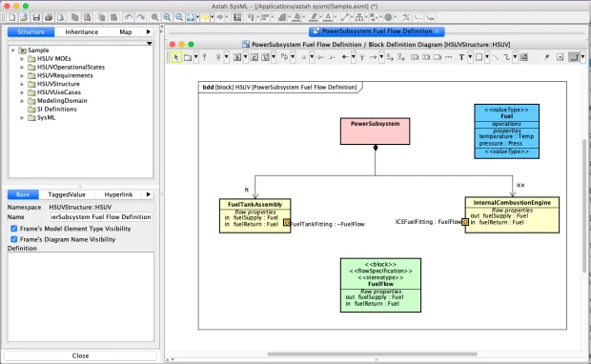
Task: Switch to the Structure tab
Action: 31,32
